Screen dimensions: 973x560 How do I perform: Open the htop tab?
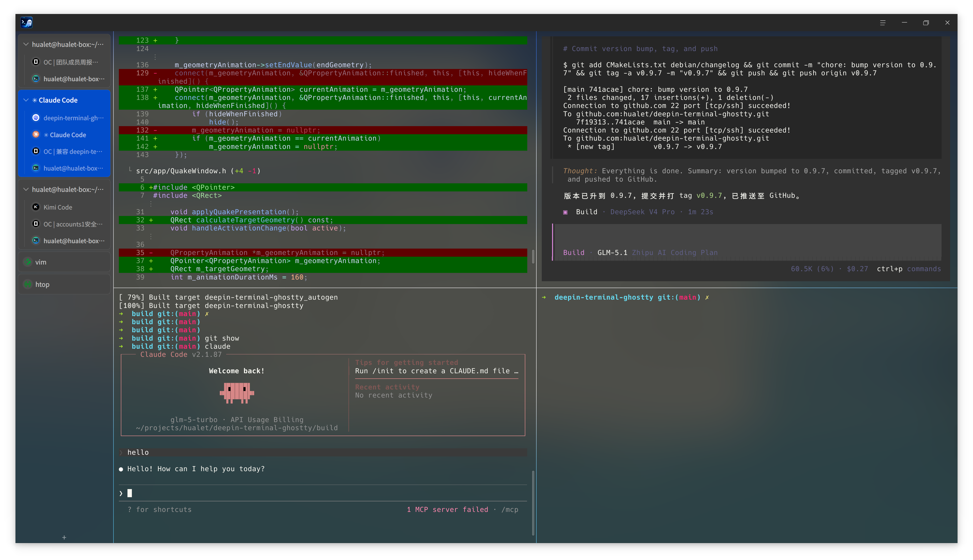pos(64,284)
